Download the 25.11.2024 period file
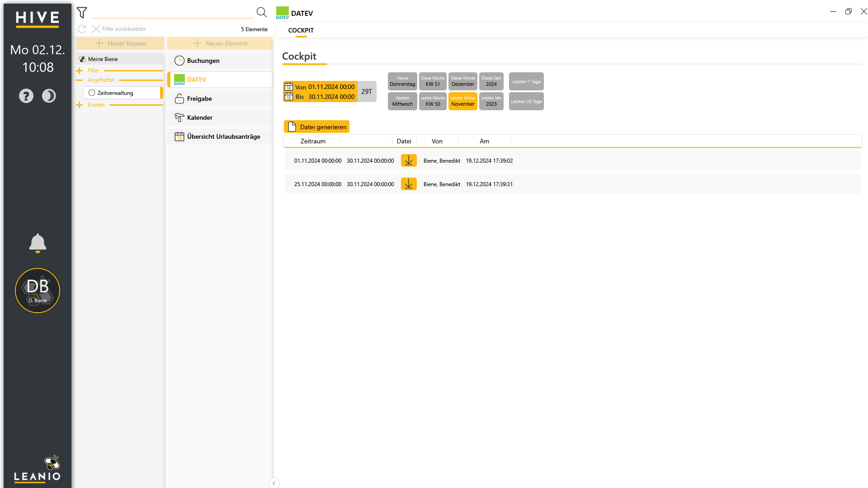868x488 pixels. tap(409, 184)
